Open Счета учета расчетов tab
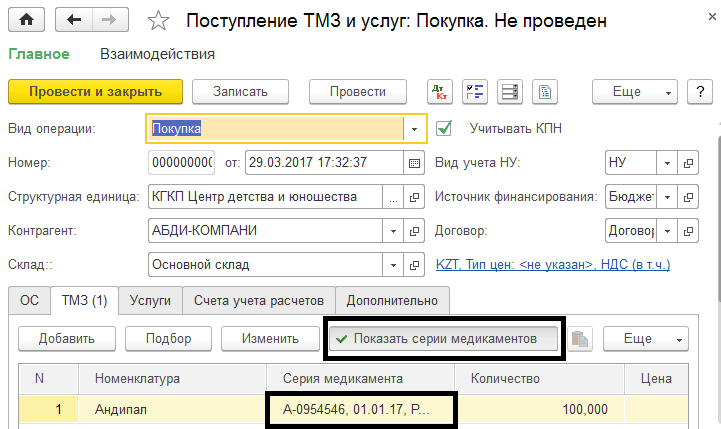This screenshot has height=429, width=721. tap(259, 300)
